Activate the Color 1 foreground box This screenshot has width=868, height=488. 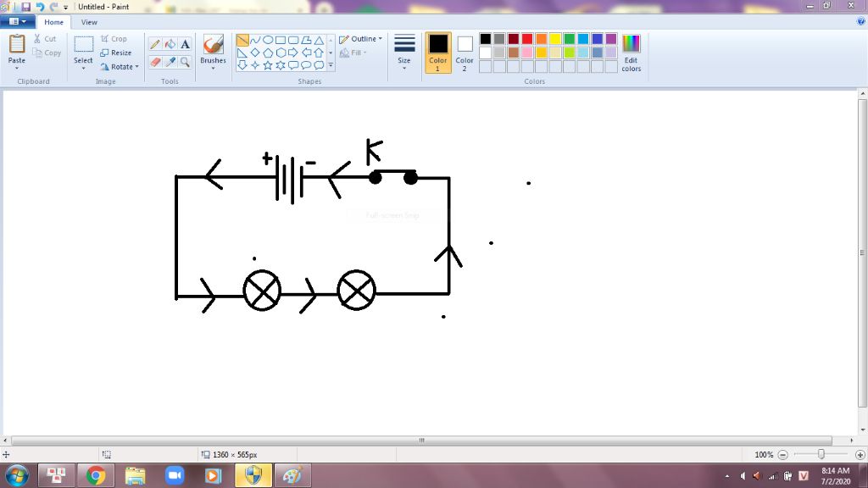click(x=438, y=53)
